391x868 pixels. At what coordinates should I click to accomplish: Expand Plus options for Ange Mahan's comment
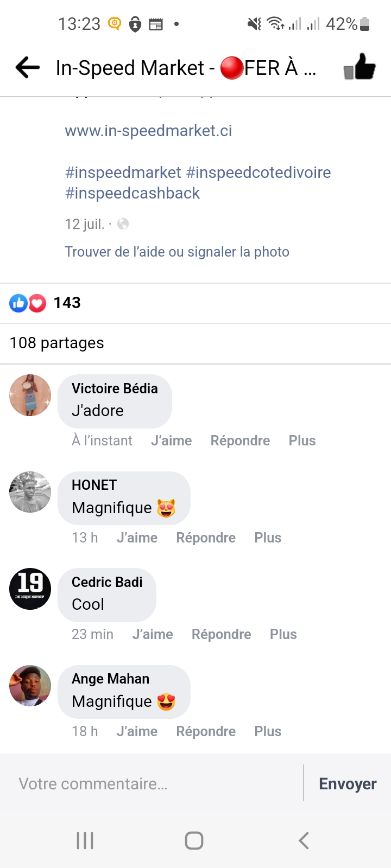[x=268, y=731]
